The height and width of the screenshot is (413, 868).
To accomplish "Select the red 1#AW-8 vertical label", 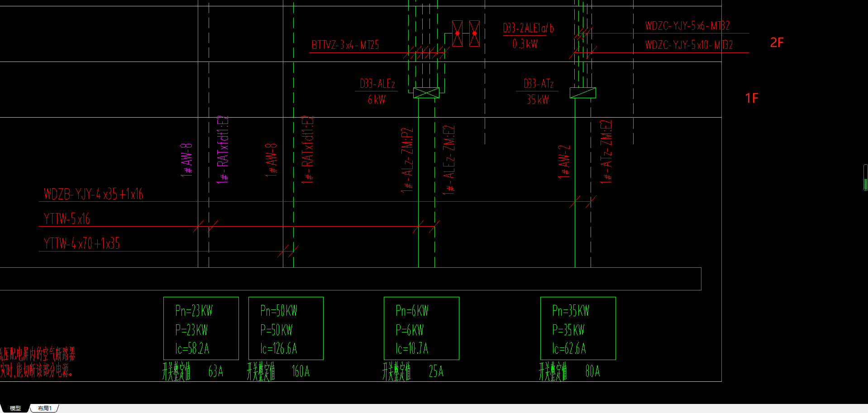I will (x=272, y=160).
